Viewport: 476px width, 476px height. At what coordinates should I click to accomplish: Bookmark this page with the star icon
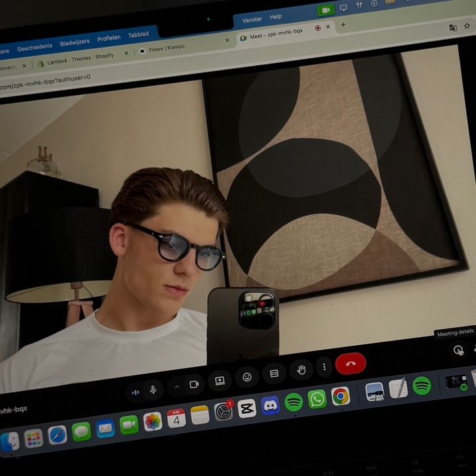[467, 26]
